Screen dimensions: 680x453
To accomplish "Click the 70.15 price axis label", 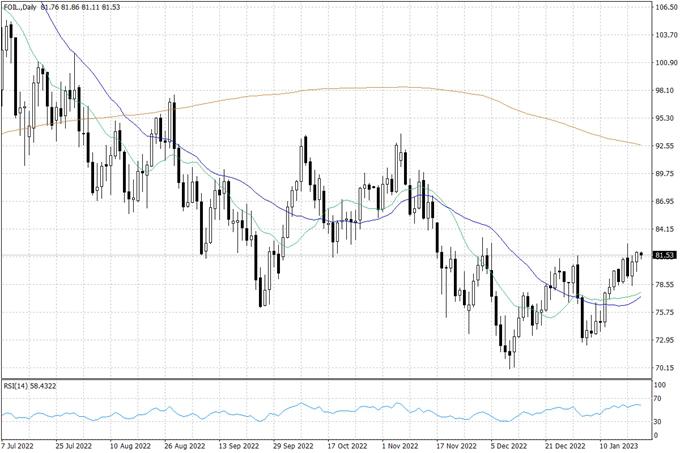I will click(x=663, y=368).
